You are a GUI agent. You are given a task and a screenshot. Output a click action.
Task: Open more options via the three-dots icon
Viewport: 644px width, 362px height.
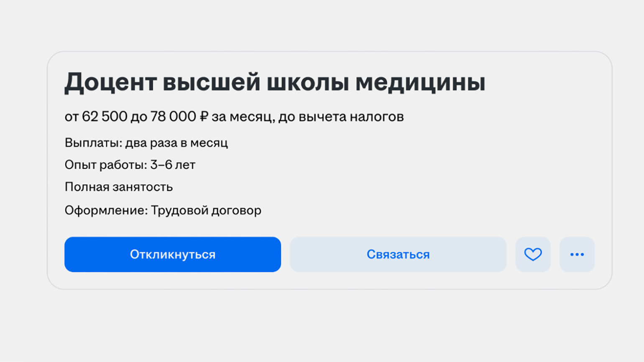577,254
